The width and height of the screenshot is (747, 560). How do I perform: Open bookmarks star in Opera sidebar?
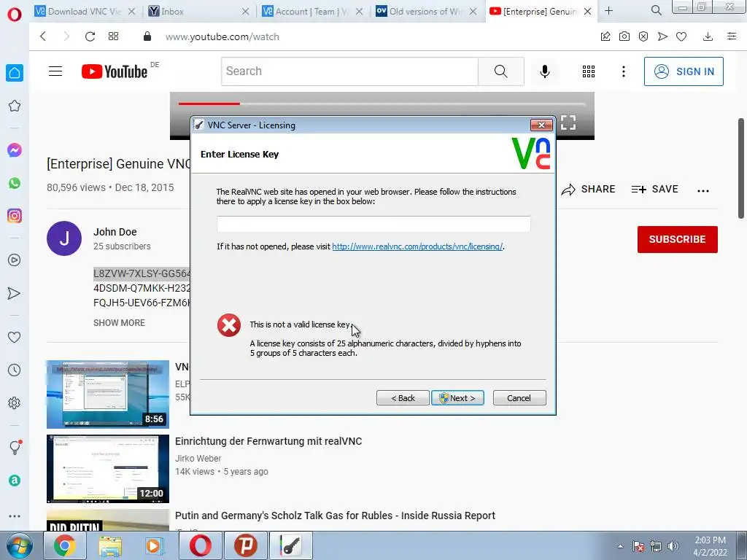[15, 106]
